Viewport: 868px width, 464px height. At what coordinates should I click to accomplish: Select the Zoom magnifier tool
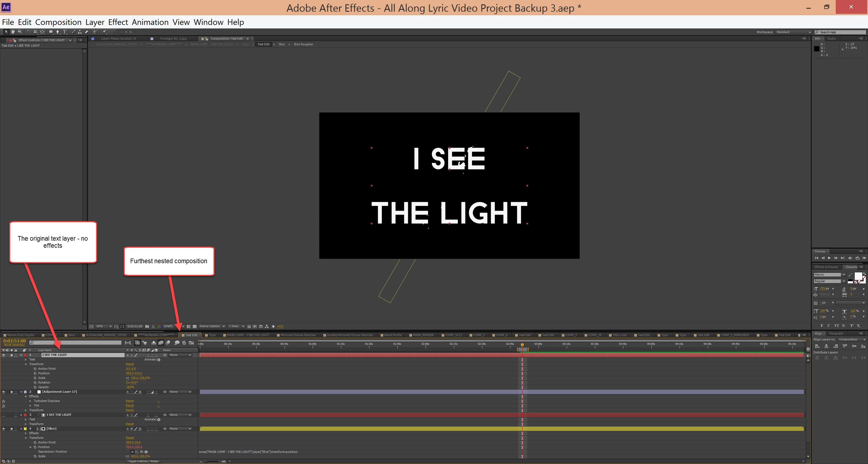tap(20, 32)
